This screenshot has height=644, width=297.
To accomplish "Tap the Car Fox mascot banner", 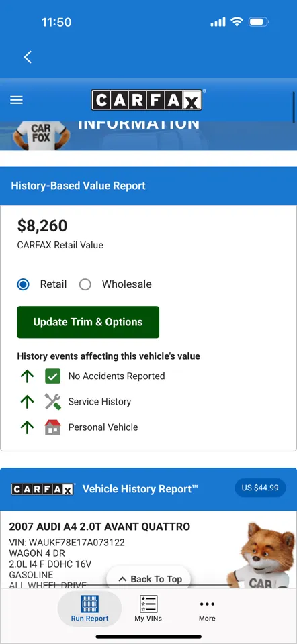I will click(x=148, y=136).
